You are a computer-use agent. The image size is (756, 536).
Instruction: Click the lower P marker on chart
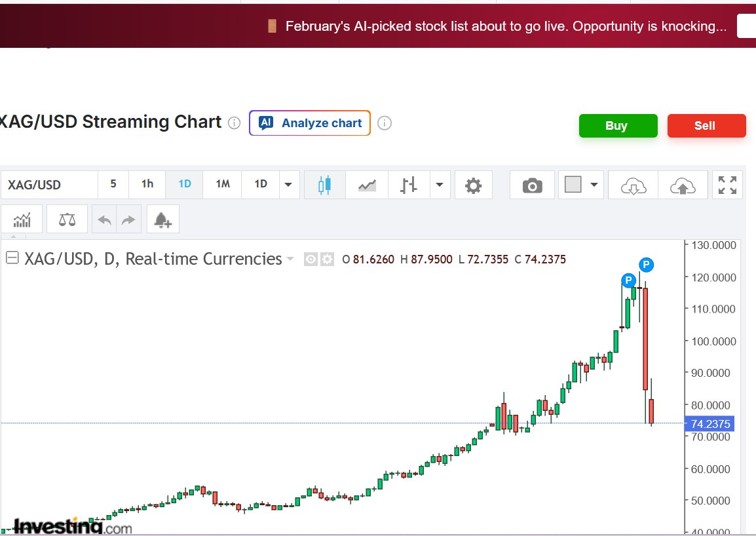[x=628, y=280]
